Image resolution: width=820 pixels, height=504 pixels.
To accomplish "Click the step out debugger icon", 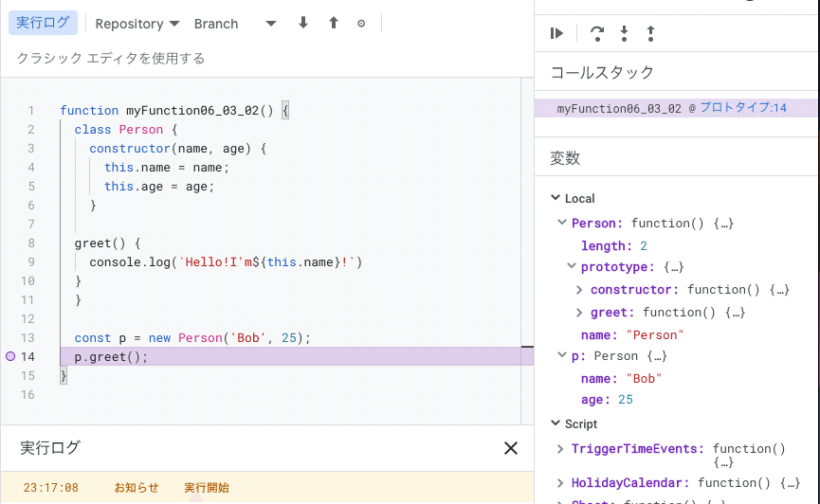I will point(650,33).
